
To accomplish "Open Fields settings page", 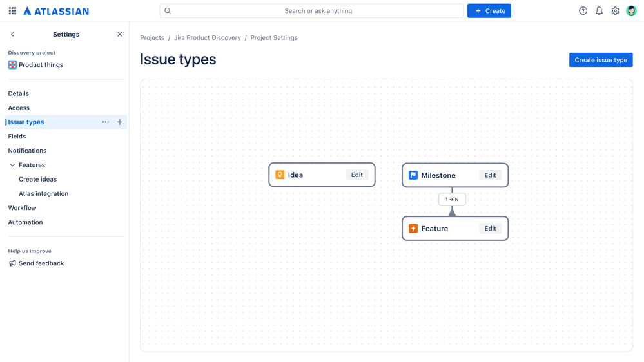I will pos(17,137).
